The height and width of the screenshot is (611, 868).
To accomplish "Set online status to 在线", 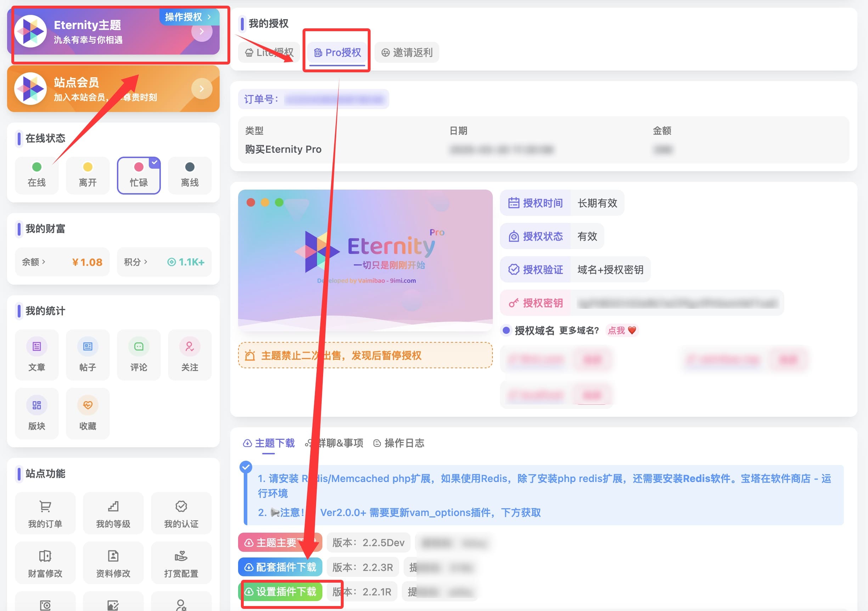I will pyautogui.click(x=37, y=175).
